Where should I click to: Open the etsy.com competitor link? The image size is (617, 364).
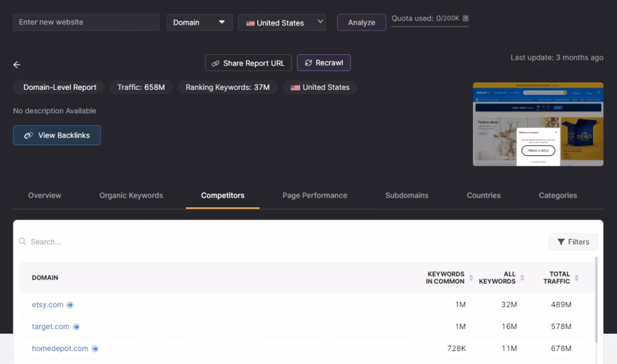click(x=47, y=305)
